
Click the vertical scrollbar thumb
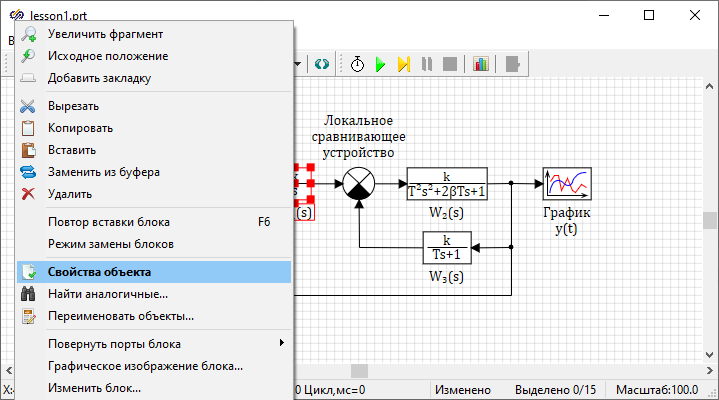pyautogui.click(x=709, y=221)
